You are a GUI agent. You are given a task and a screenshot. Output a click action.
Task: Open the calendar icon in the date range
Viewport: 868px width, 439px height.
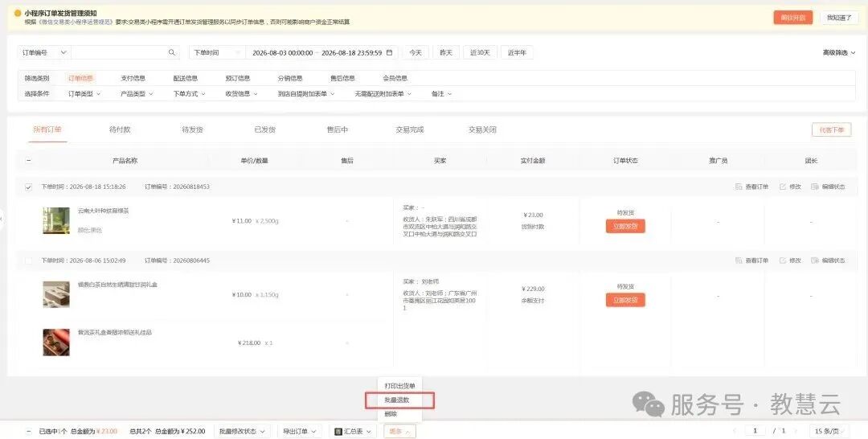click(x=389, y=52)
